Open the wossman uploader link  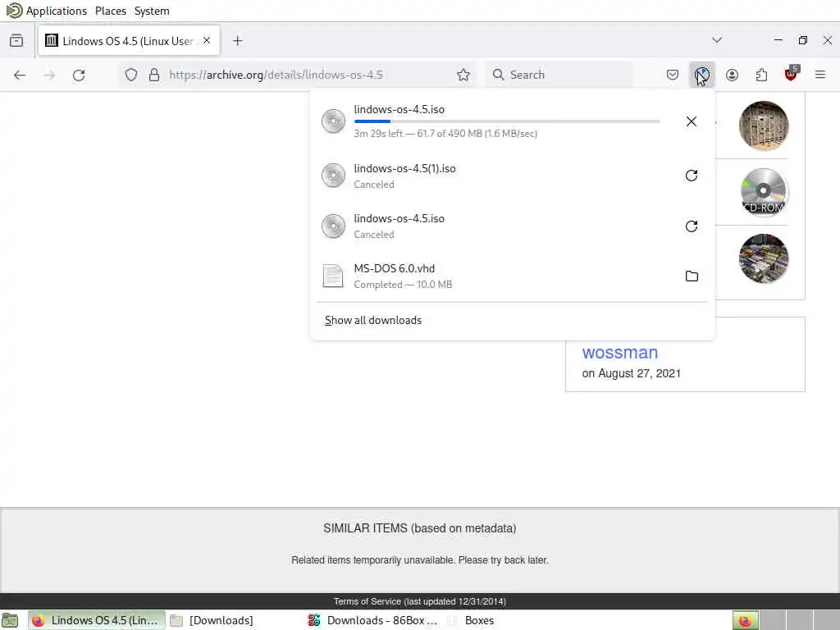(x=620, y=353)
